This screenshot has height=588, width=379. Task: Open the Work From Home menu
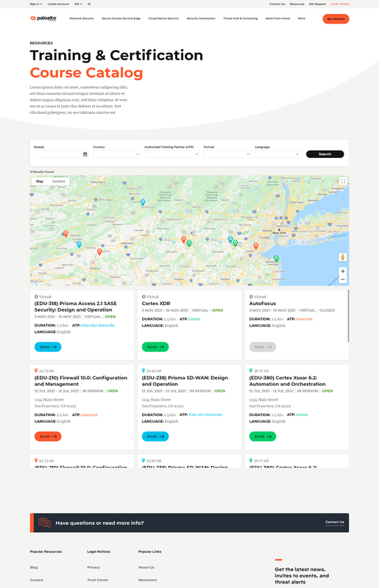pos(277,18)
